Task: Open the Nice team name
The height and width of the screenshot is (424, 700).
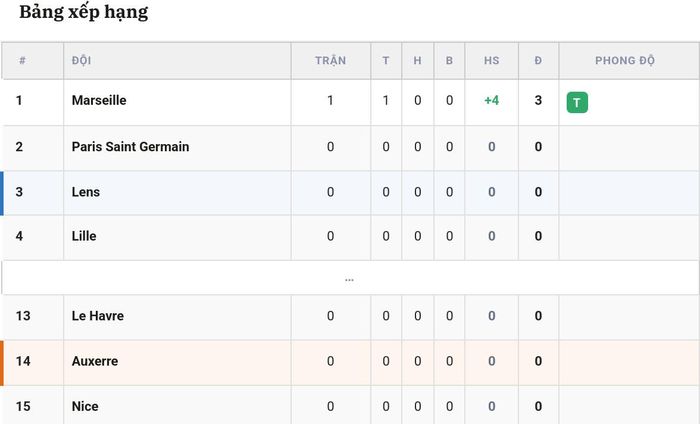Action: coord(85,406)
